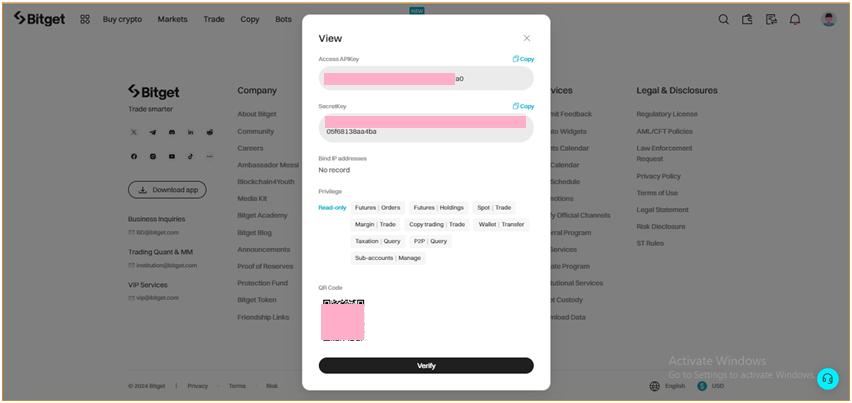Viewport: 852px width, 403px height.
Task: Show more social links via the ellipsis icon
Action: [210, 156]
